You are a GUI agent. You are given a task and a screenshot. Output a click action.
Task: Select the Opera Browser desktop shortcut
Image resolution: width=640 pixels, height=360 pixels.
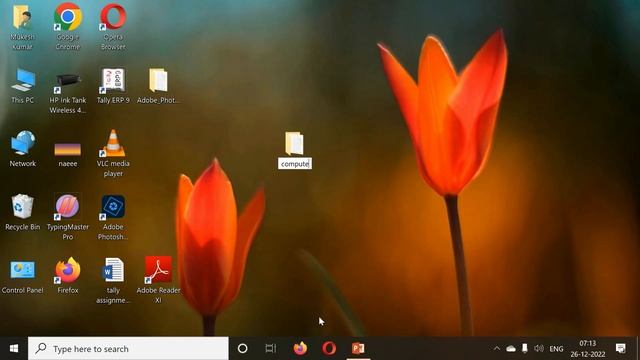(113, 18)
